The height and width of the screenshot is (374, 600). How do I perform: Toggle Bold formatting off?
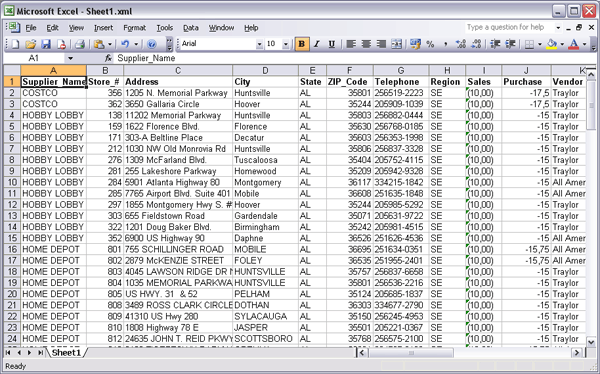coord(302,44)
